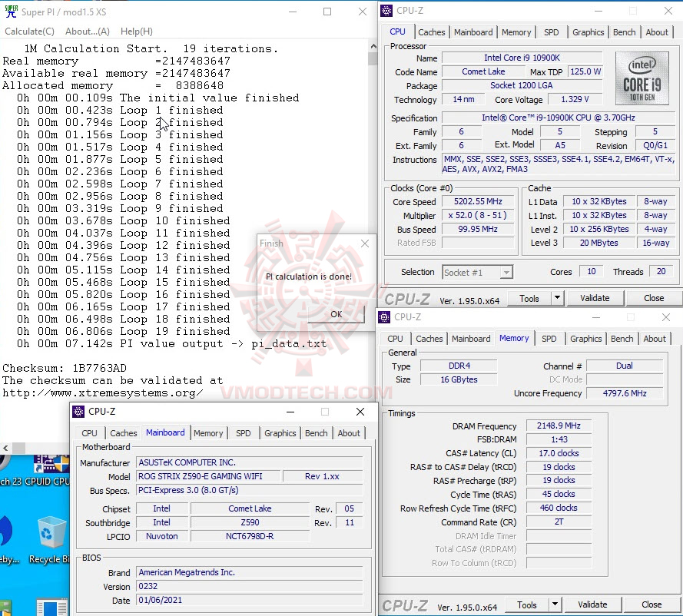Click the motherboard model ROG STRIX Z590-E field
Screen dimensions: 683x616
[209, 476]
